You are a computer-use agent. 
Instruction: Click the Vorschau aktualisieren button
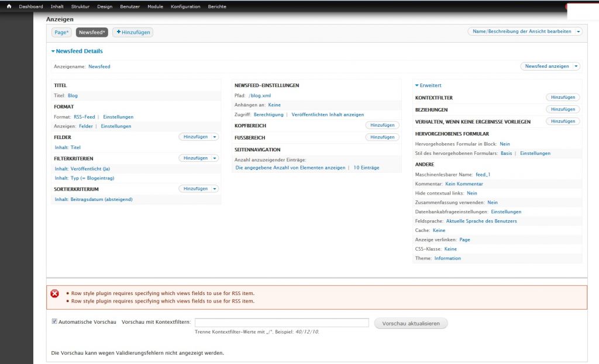[411, 324]
